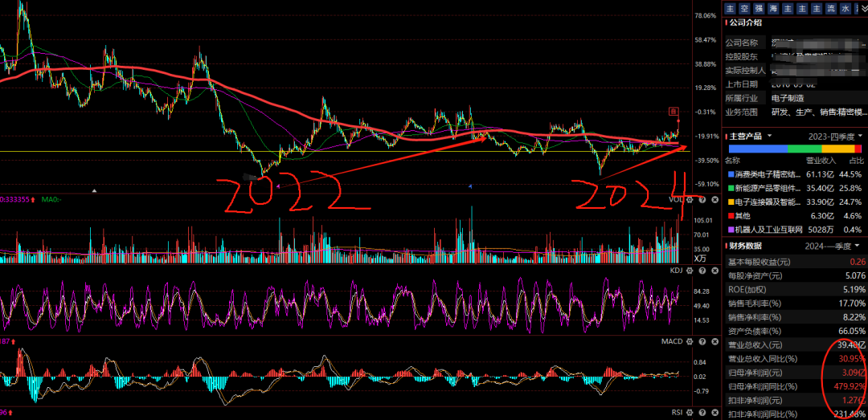Select the VOL indicator label
This screenshot has width=868, height=420.
[x=676, y=200]
